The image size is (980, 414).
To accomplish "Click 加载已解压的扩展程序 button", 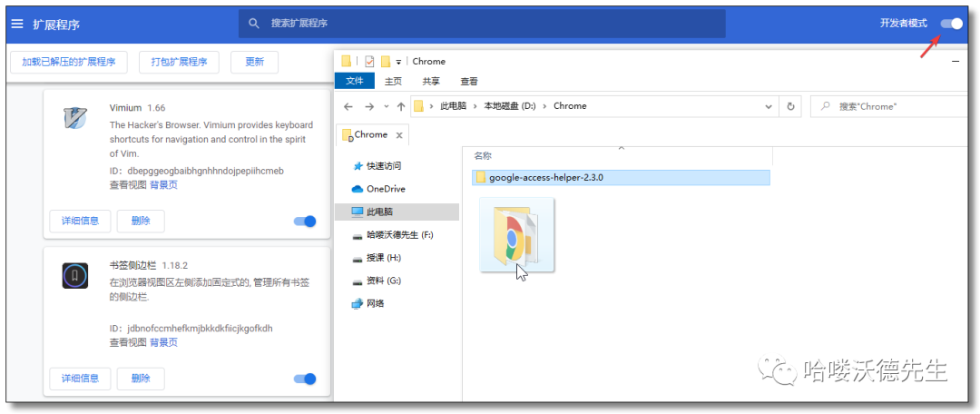I will 69,62.
